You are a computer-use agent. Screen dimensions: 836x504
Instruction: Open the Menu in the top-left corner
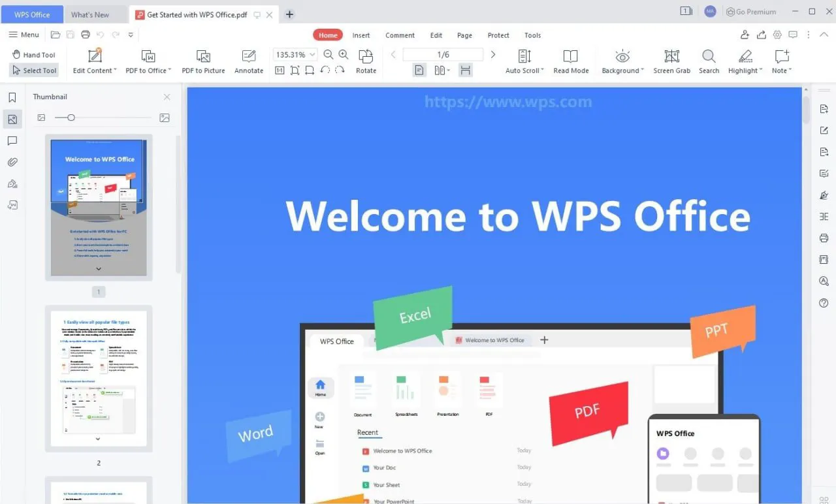coord(24,35)
